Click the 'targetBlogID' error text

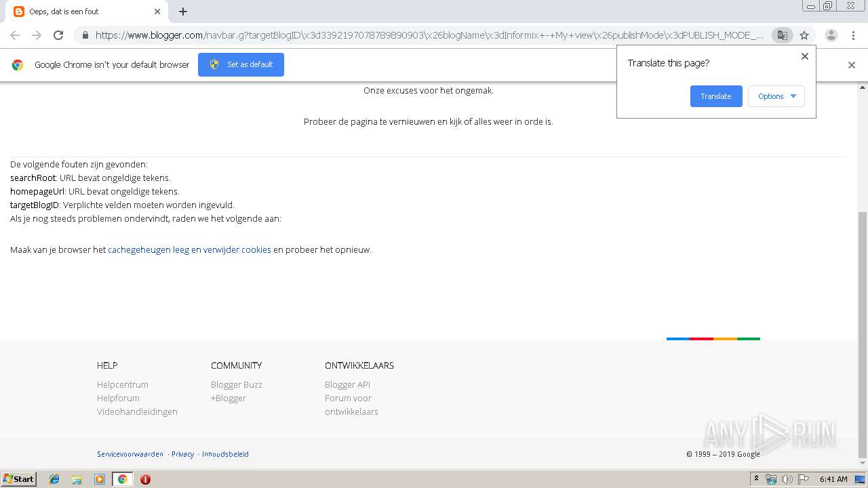35,205
